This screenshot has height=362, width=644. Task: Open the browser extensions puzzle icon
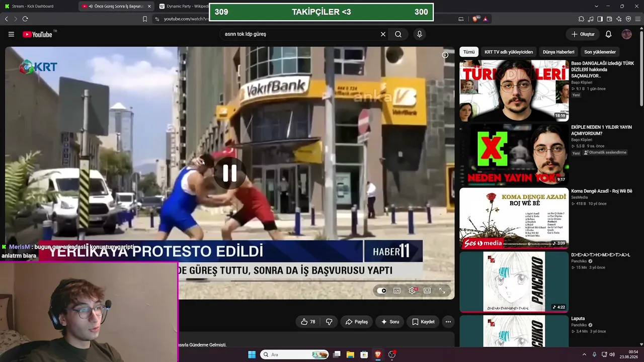click(582, 19)
